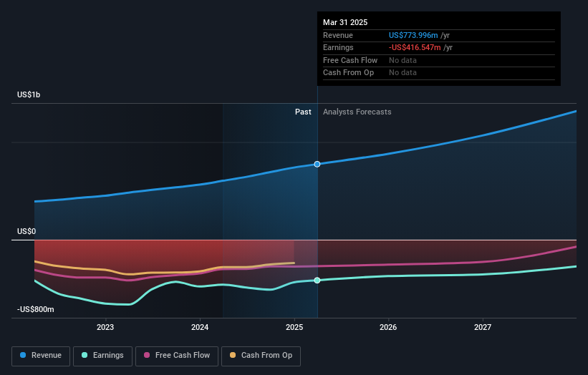Toggle the Cash From Op legend button

point(261,356)
